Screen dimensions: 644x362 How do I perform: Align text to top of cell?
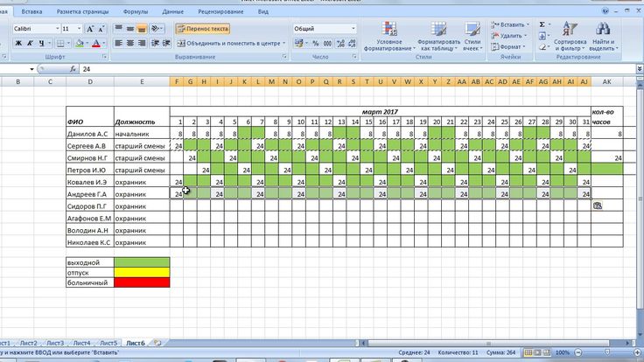(x=118, y=28)
